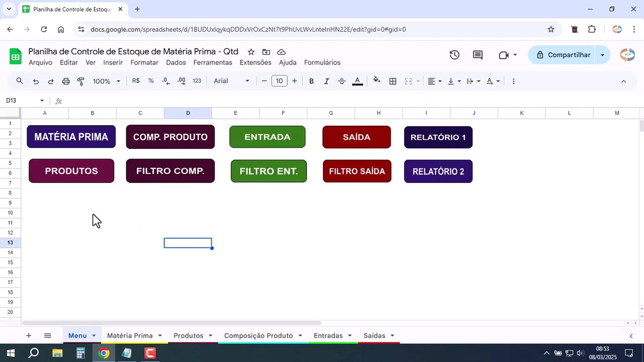Click the RELATÓRIO 2 button
This screenshot has width=644, height=362.
[x=438, y=171]
